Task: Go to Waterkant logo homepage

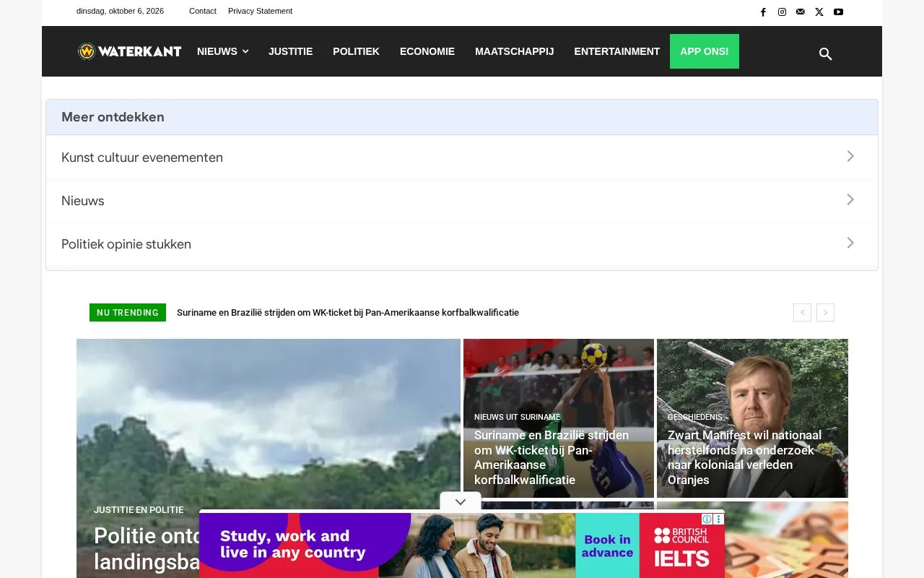Action: [130, 51]
